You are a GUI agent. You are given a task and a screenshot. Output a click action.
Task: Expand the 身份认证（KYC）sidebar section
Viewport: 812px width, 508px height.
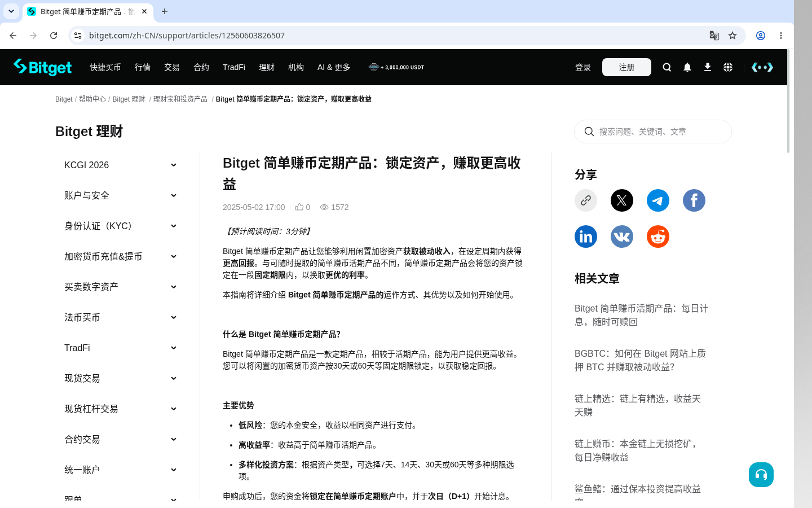pyautogui.click(x=121, y=226)
